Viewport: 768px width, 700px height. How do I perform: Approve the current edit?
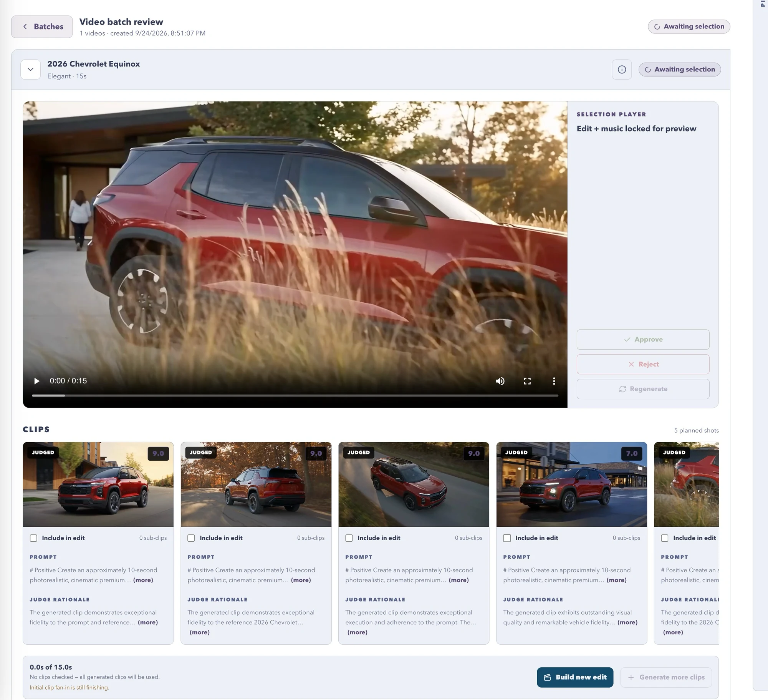point(643,339)
